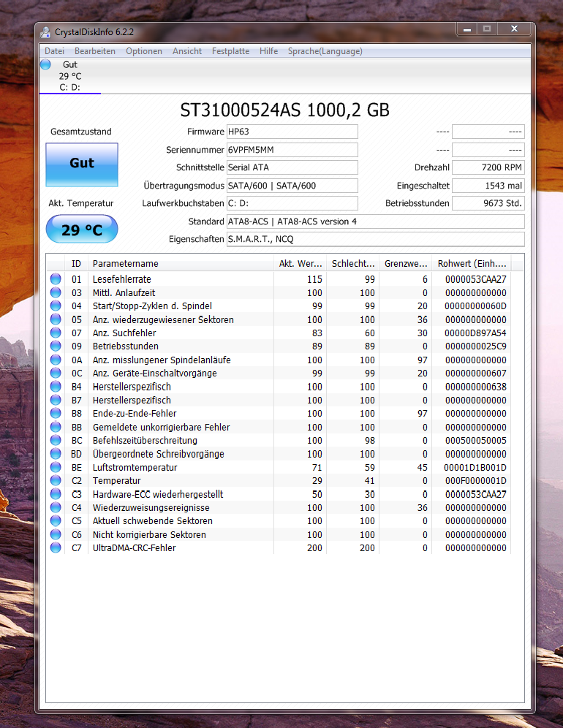
Task: Click raw value 00001D1B001D
Action: pos(475,467)
